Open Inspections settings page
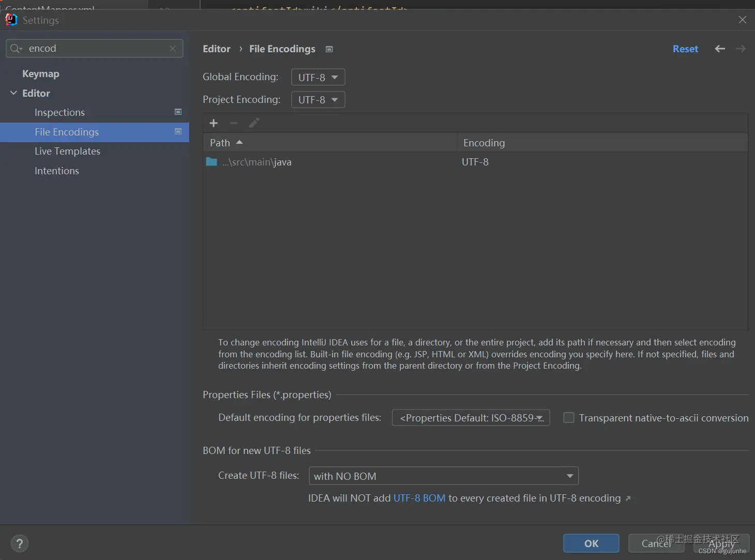The width and height of the screenshot is (755, 560). (59, 112)
